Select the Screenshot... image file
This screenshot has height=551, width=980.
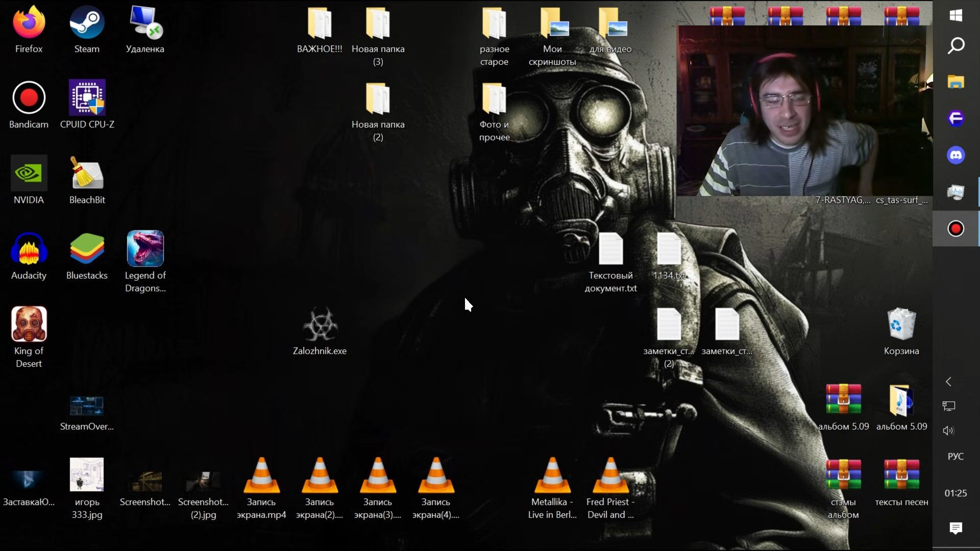(145, 488)
